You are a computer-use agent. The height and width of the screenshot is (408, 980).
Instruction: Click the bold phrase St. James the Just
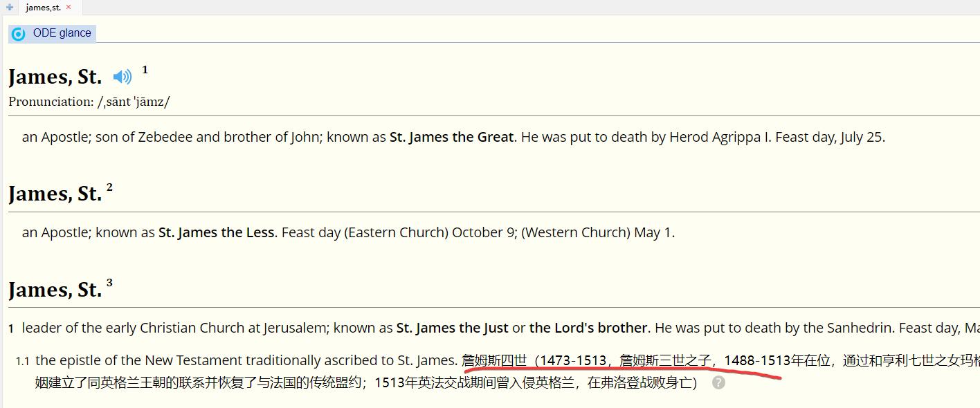(452, 328)
